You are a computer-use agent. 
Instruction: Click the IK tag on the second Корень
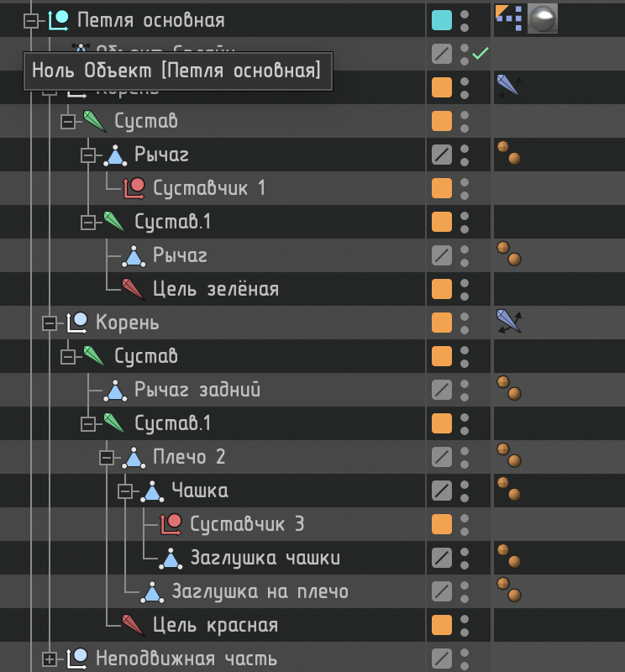click(x=509, y=322)
